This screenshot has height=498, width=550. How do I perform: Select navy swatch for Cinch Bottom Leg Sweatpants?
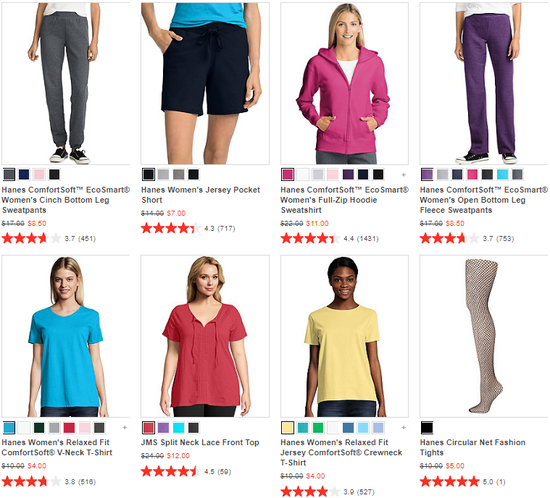coord(24,174)
